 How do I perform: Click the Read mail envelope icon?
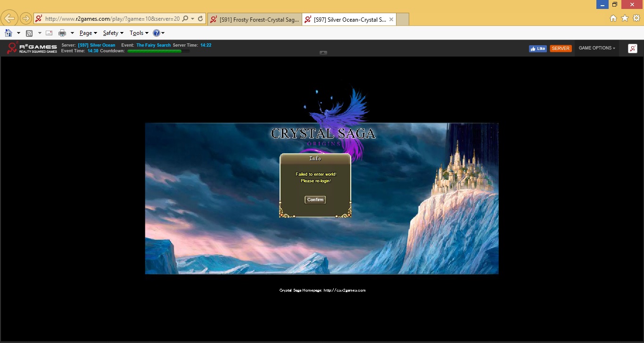(49, 33)
